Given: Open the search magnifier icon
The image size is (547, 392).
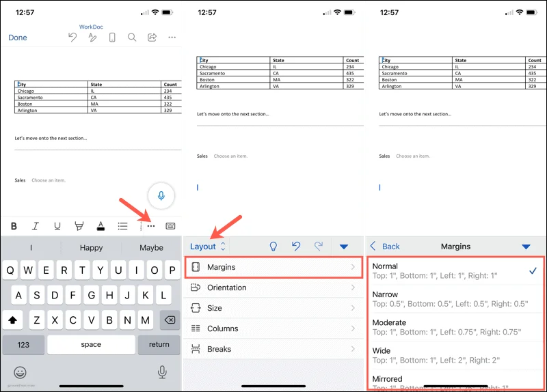Looking at the screenshot, I should (x=132, y=38).
